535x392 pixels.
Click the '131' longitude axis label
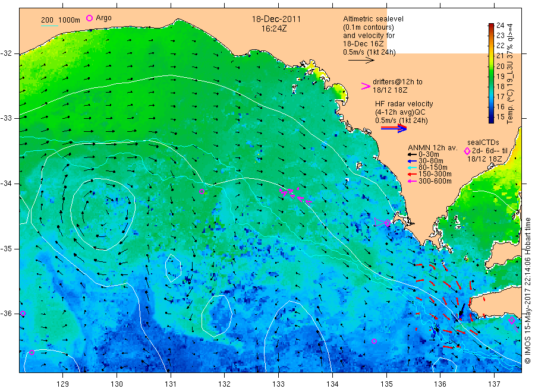[171, 384]
